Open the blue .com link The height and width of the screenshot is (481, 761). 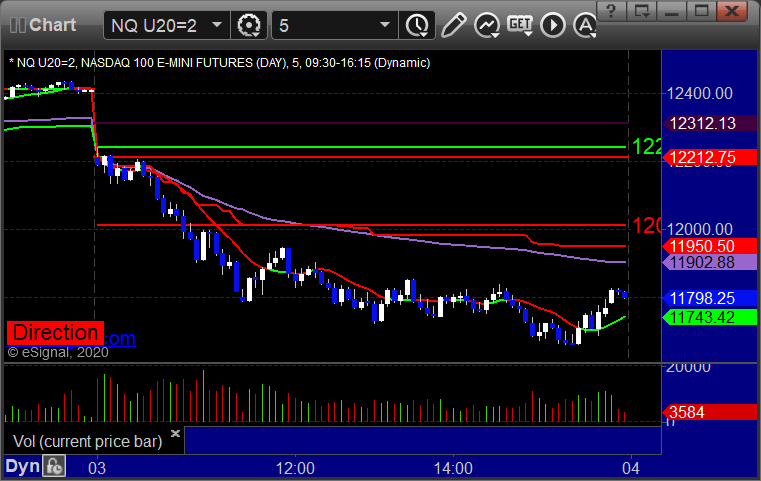[120, 338]
